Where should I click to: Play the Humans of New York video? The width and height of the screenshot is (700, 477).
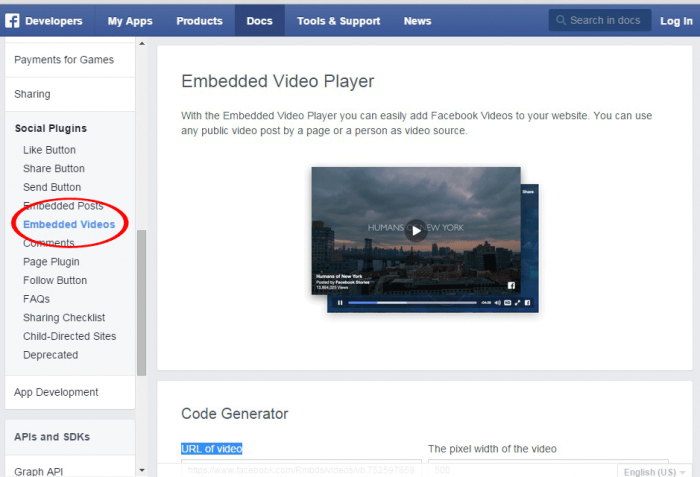(416, 230)
